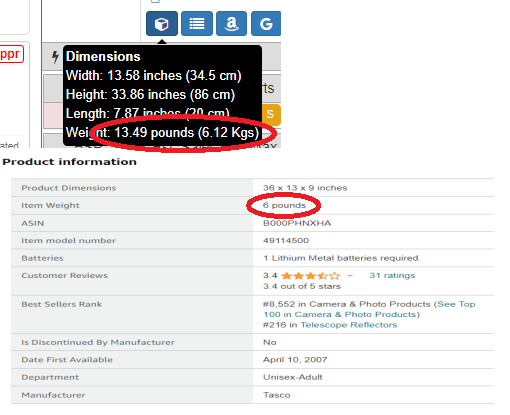This screenshot has height=415, width=510.
Task: Click the red ppr badge
Action: coord(11,54)
